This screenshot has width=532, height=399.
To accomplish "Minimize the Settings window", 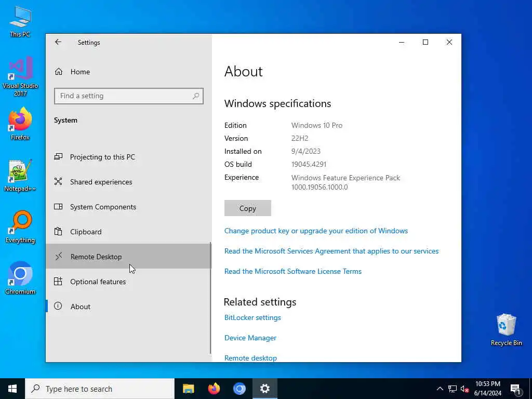I will (402, 42).
